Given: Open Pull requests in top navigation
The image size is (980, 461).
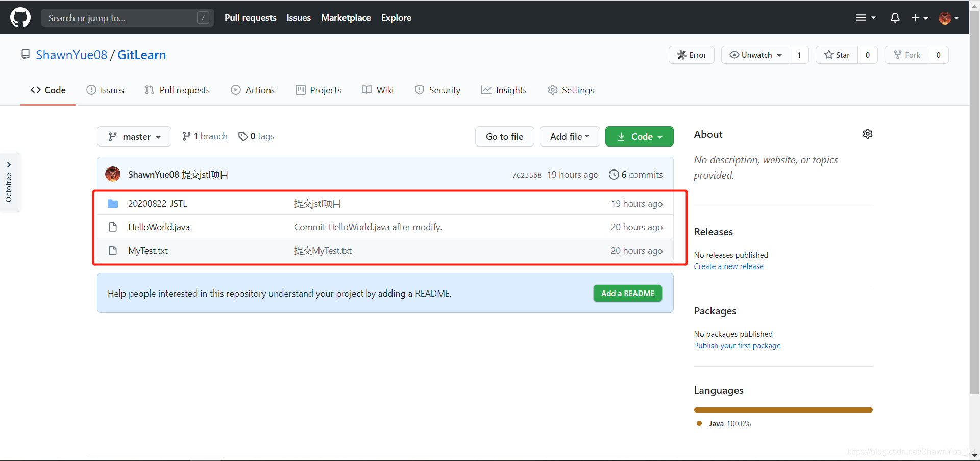Looking at the screenshot, I should point(250,18).
